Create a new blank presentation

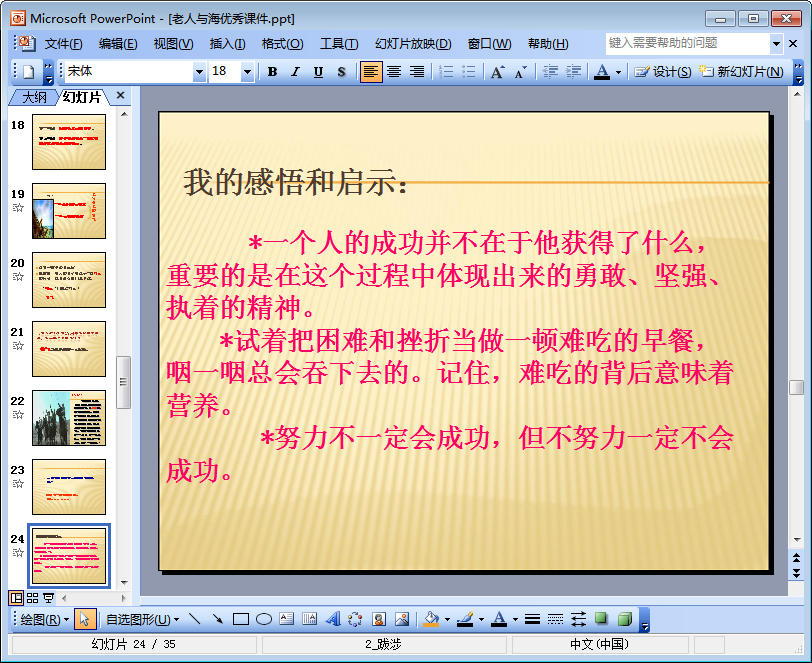pos(28,72)
